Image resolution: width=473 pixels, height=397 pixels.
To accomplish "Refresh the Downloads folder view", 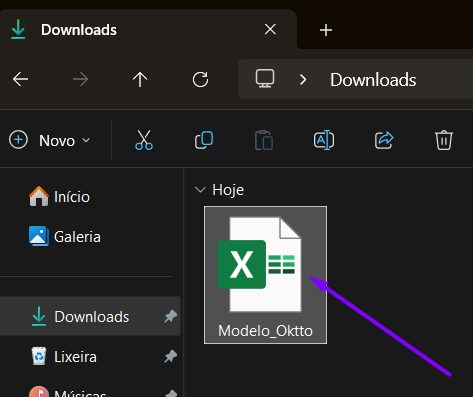I will tap(200, 79).
